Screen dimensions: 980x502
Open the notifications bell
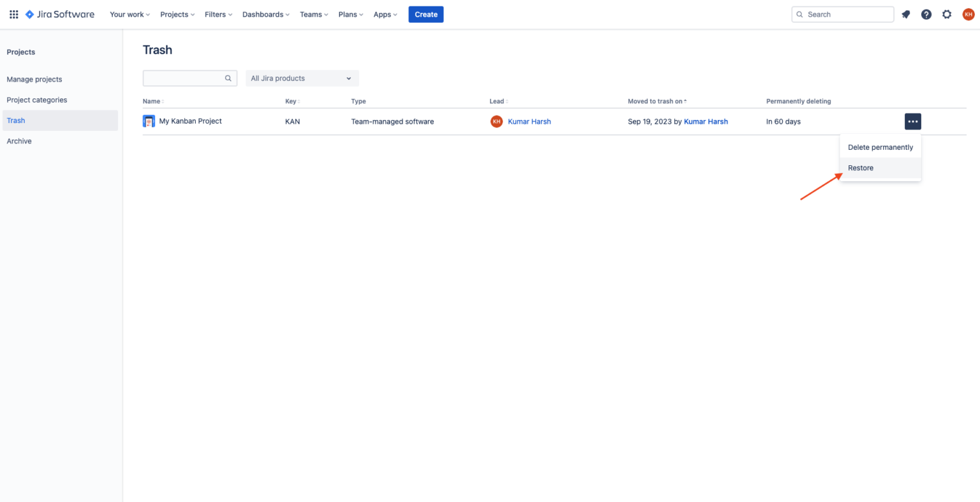(x=905, y=14)
